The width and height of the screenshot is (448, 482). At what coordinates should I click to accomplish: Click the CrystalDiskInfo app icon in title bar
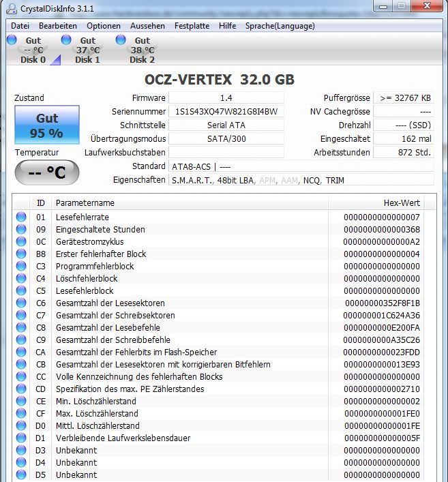[11, 9]
